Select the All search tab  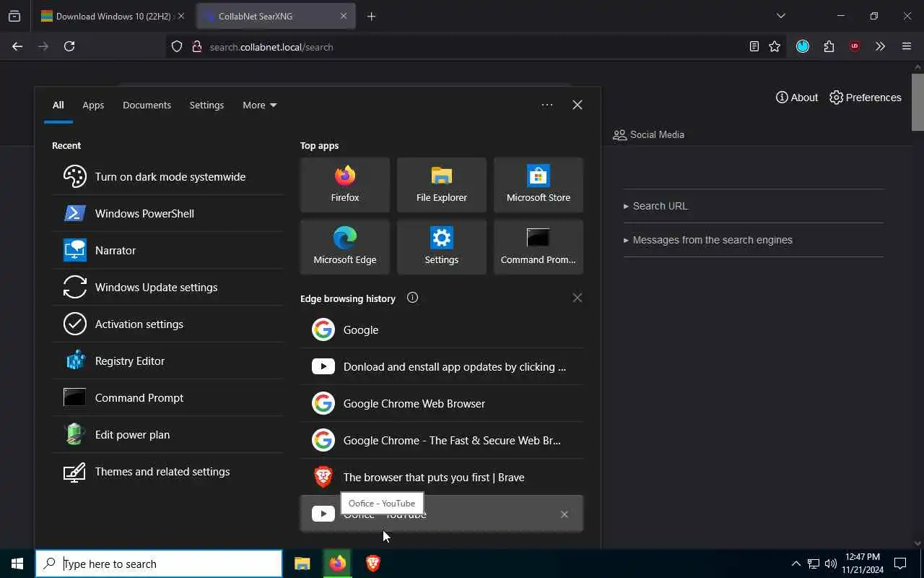tap(58, 105)
